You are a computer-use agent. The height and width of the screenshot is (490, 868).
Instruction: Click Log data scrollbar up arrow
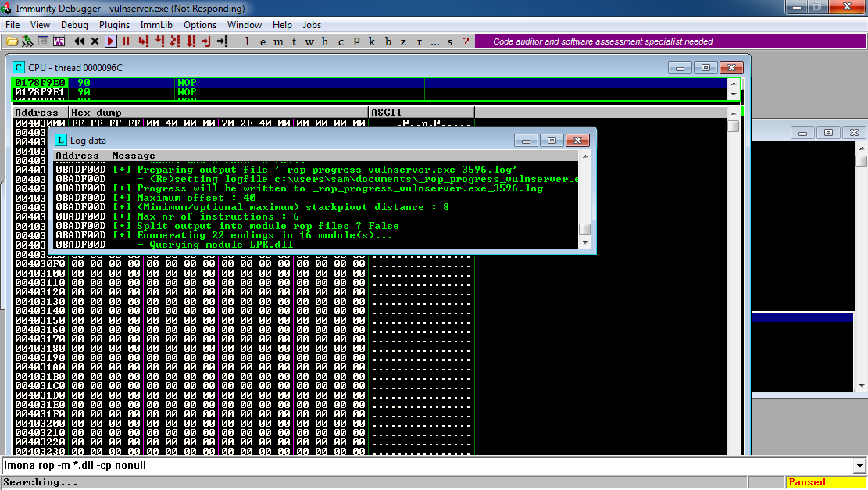tap(585, 156)
